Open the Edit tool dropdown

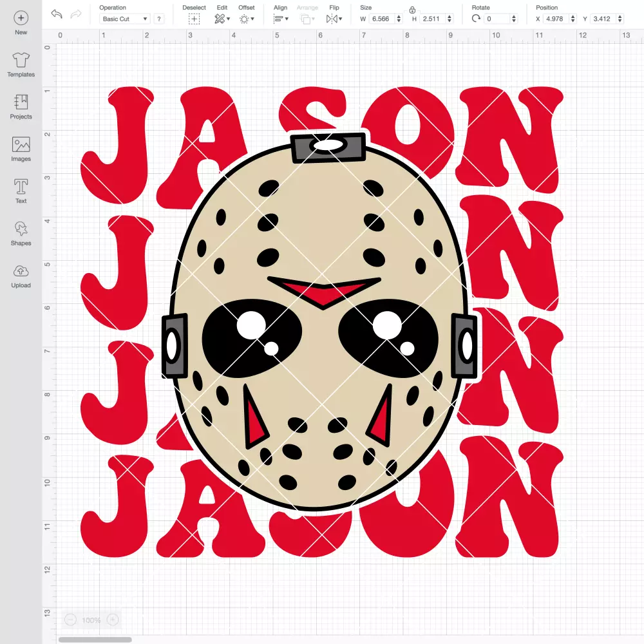(222, 19)
